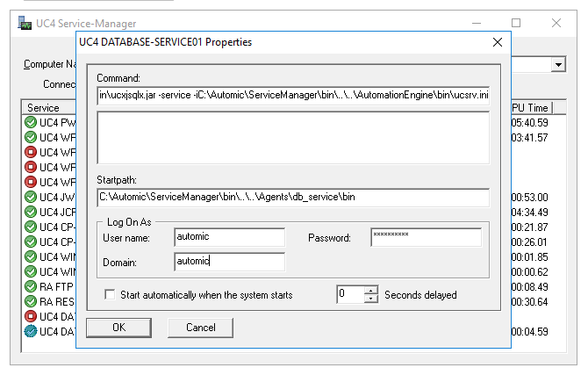The image size is (588, 375).
Task: Click green status icon of RA FTP service
Action: coord(31,286)
